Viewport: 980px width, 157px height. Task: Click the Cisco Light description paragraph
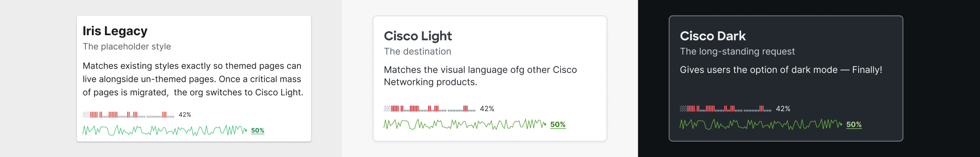pos(480,76)
